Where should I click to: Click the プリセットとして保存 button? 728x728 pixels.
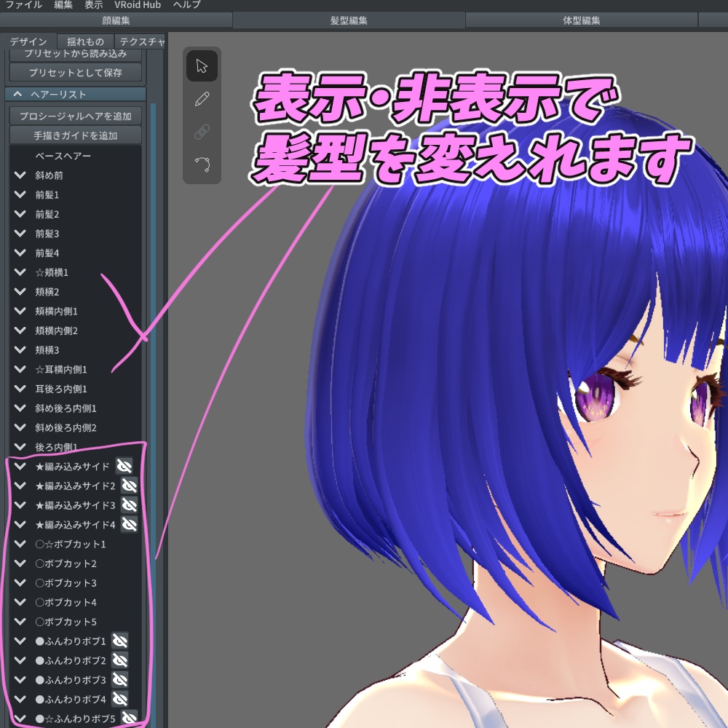tap(75, 71)
